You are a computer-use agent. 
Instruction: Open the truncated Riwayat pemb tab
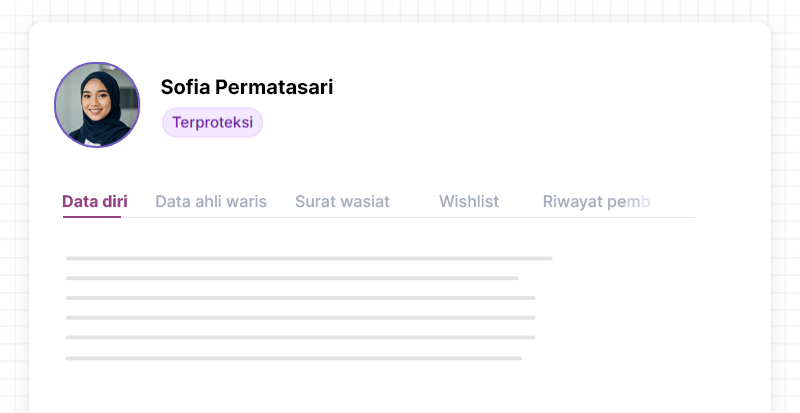click(x=596, y=201)
